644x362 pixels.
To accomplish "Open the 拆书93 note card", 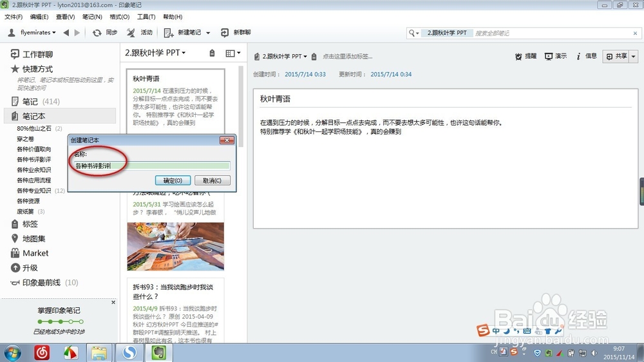I will (175, 311).
